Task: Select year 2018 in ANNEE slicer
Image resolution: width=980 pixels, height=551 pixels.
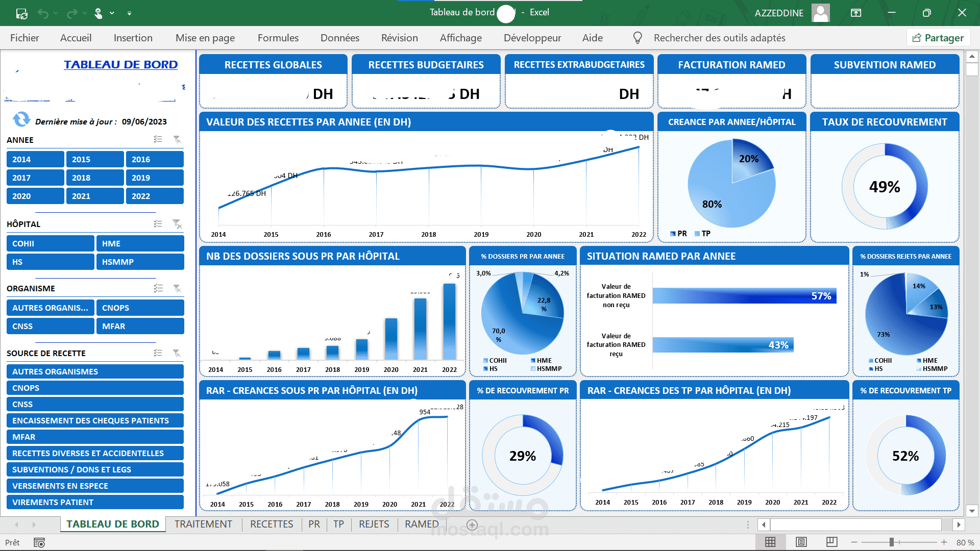Action: [x=95, y=178]
